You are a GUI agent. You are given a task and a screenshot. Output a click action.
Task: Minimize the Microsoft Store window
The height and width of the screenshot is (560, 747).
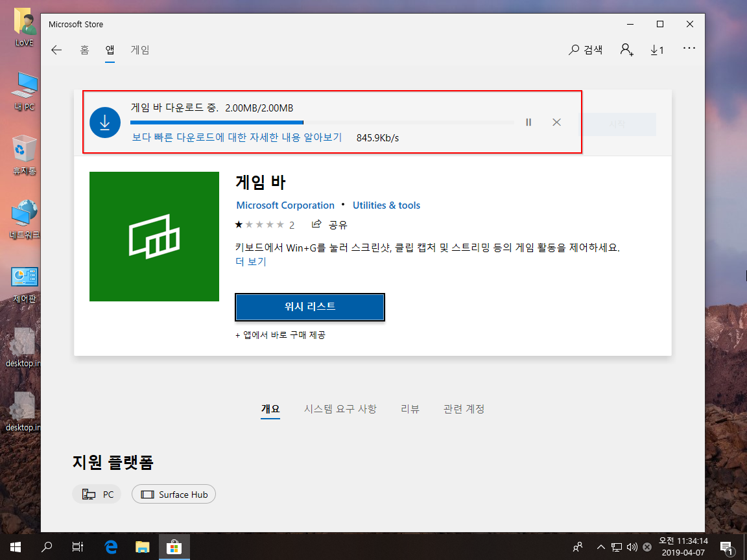[630, 24]
